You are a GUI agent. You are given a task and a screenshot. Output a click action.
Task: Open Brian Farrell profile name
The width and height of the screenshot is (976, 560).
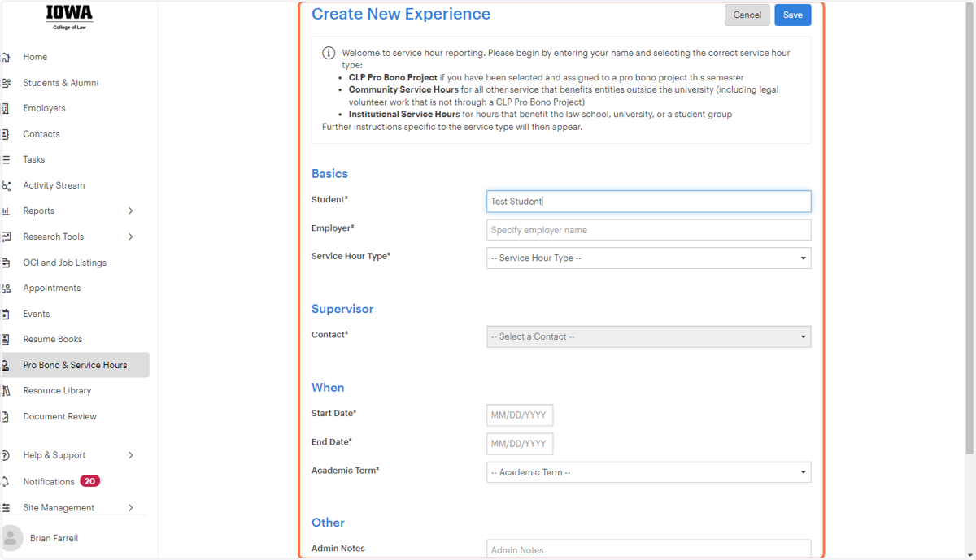[54, 538]
